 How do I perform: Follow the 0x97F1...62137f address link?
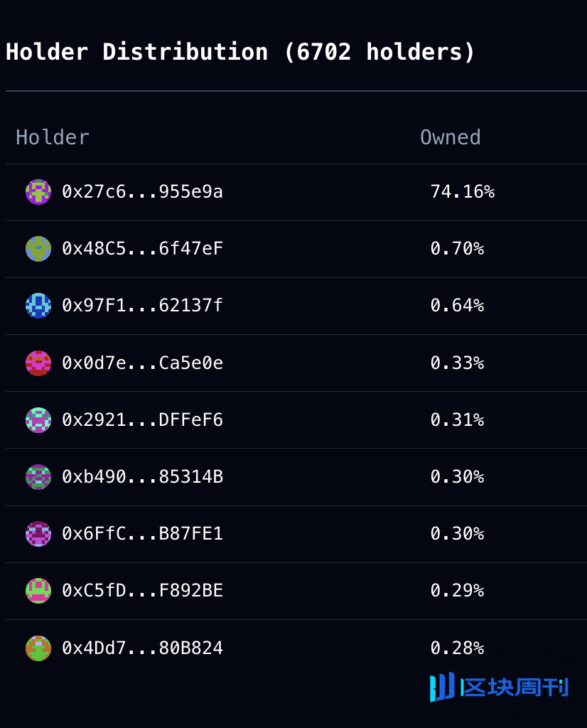(142, 306)
